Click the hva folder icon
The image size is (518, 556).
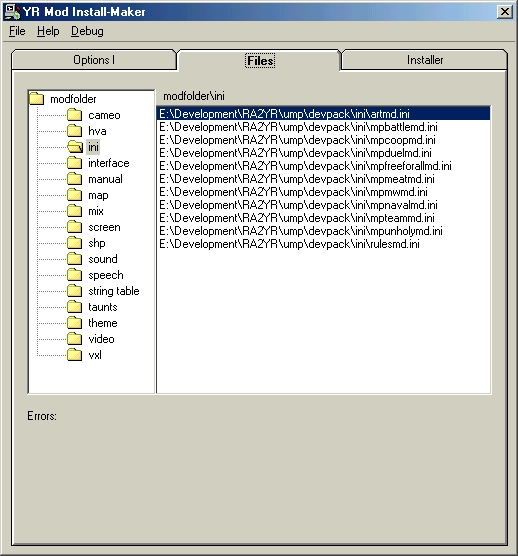(x=74, y=131)
